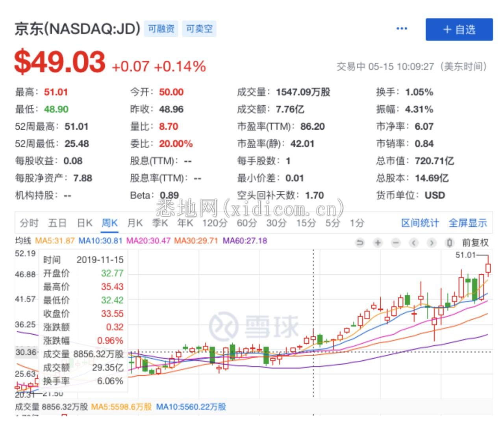The image size is (504, 421).
Task: Open the 区间统计 link
Action: click(420, 223)
